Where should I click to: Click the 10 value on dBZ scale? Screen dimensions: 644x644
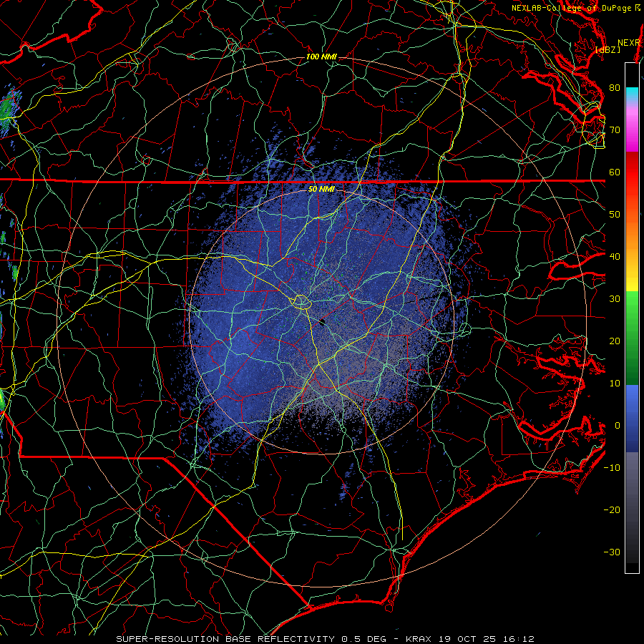point(615,384)
